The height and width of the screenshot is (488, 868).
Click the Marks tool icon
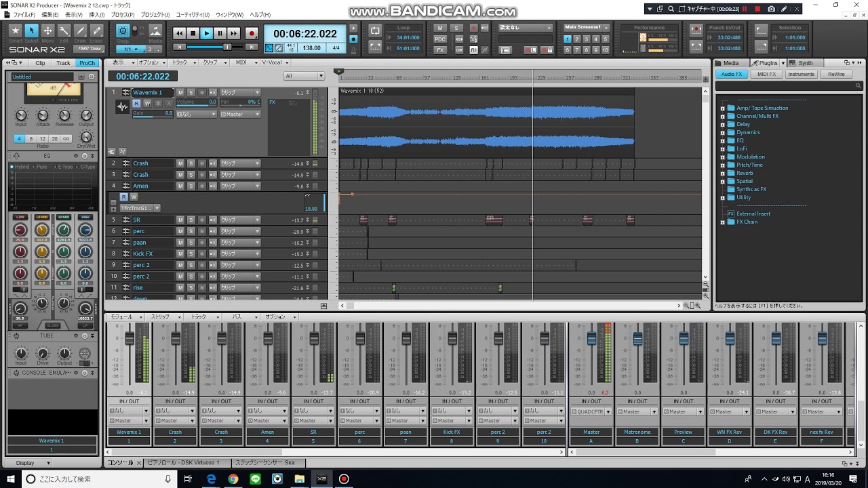[155, 31]
